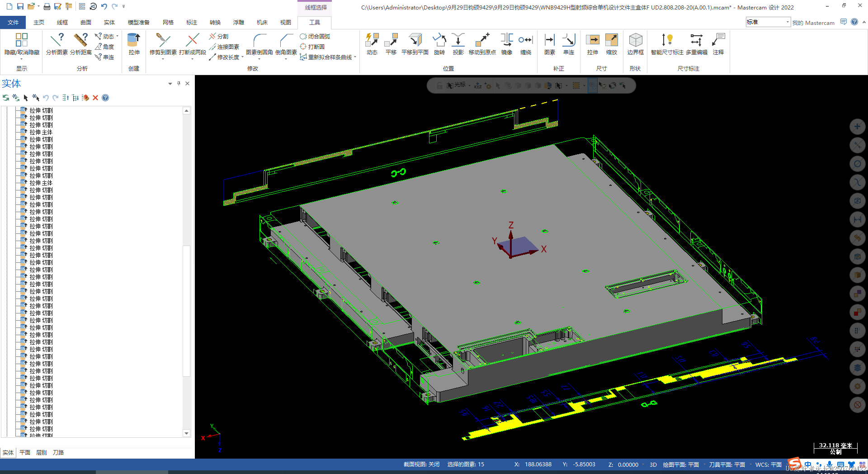Select the 镜像 mirror tool
The height and width of the screenshot is (474, 868).
(x=507, y=44)
